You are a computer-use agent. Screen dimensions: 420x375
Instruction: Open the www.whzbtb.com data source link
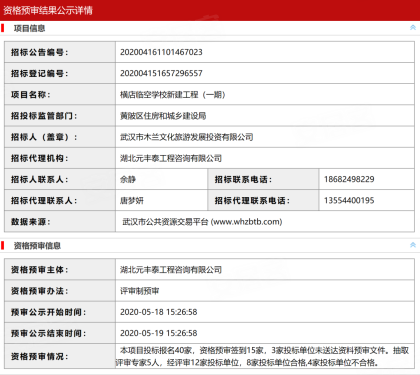(x=247, y=222)
